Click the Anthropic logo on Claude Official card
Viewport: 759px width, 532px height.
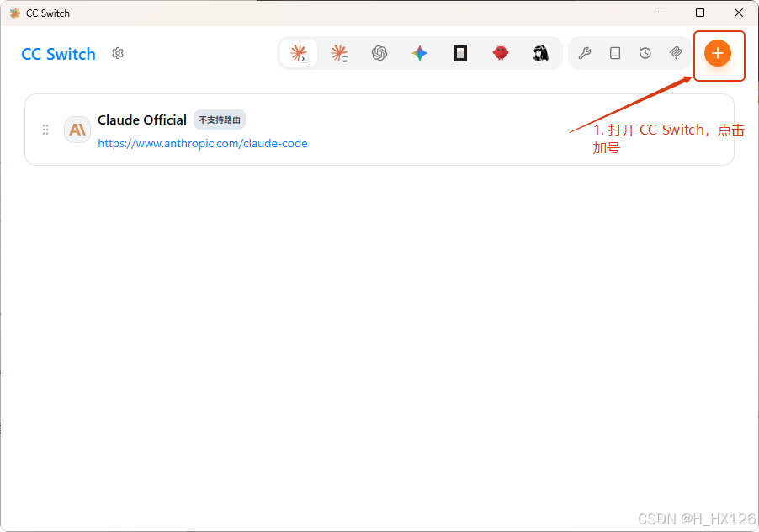point(77,130)
